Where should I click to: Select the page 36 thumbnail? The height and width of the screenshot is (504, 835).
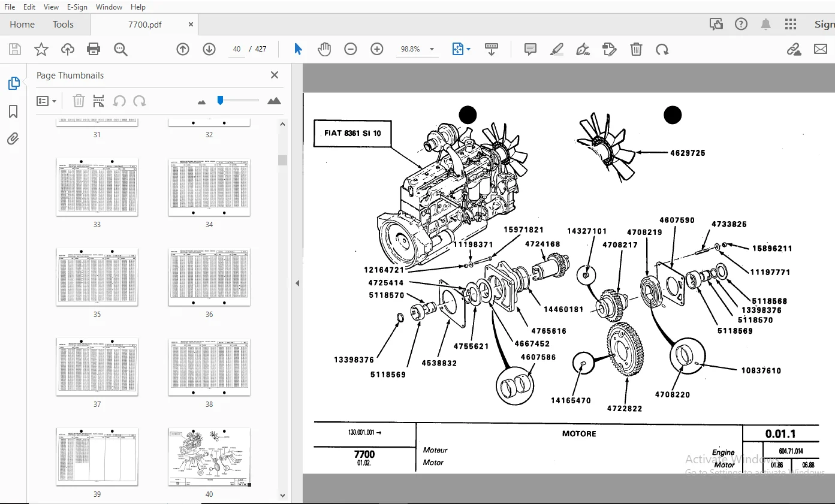[x=209, y=277]
